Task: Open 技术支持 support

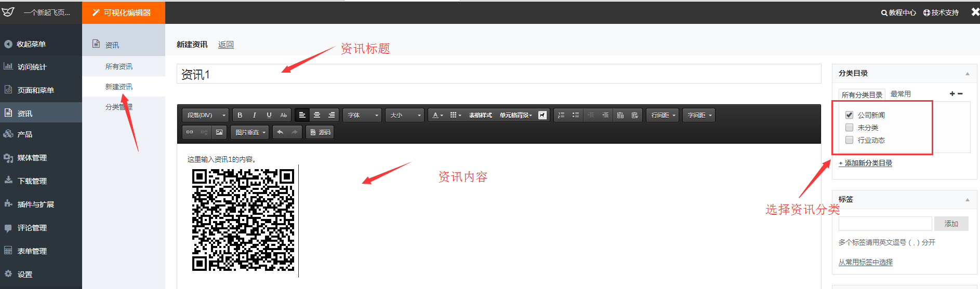Action: [941, 12]
